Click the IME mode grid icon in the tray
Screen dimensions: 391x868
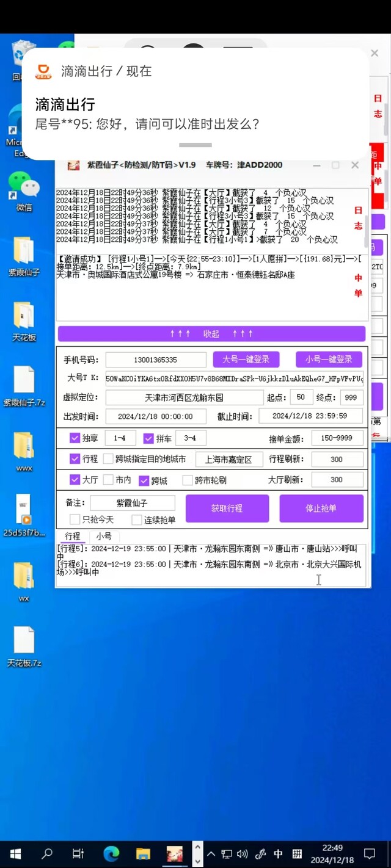click(x=297, y=853)
